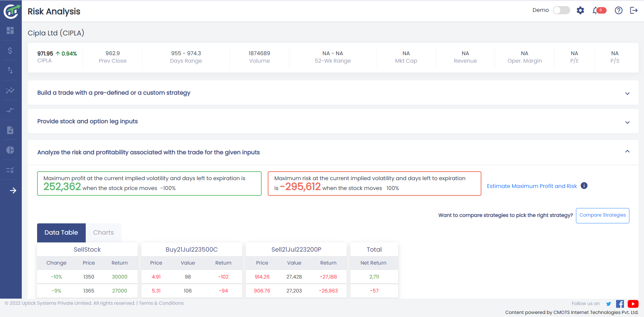Toggle the Demo switch
This screenshot has height=317, width=644.
(561, 10)
